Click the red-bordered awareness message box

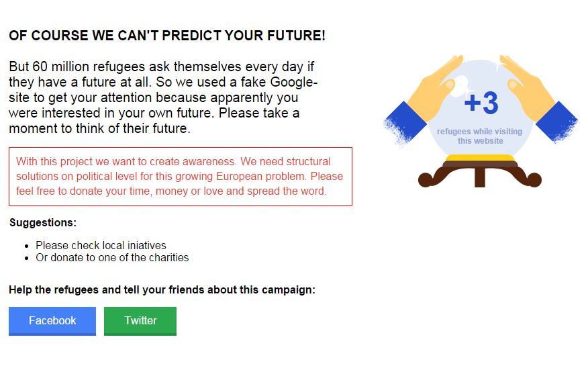(x=180, y=177)
